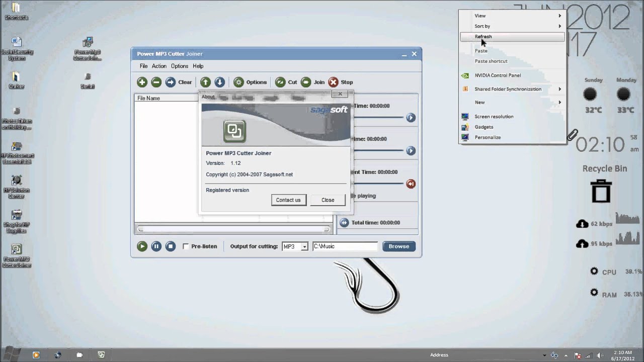Select Photos Taken on Holiday desktop icon

click(17, 118)
